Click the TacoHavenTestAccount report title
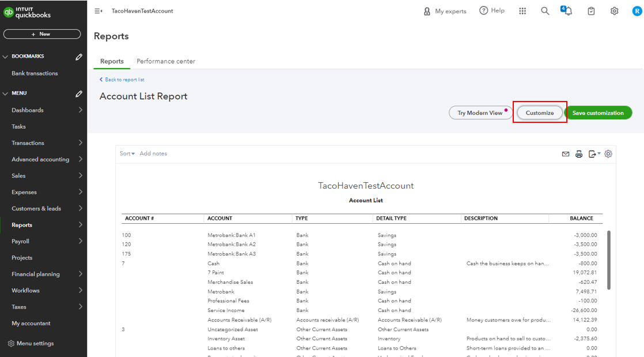Image resolution: width=644 pixels, height=357 pixels. pyautogui.click(x=366, y=186)
